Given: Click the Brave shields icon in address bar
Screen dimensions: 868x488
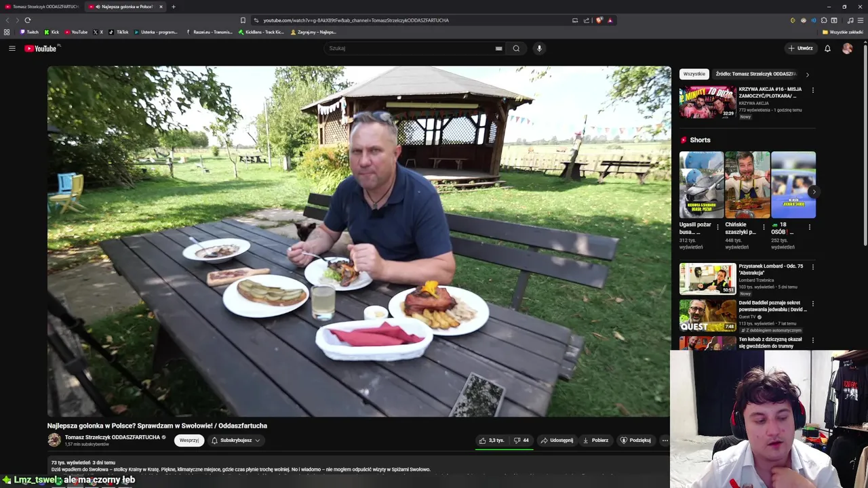Looking at the screenshot, I should coord(599,20).
